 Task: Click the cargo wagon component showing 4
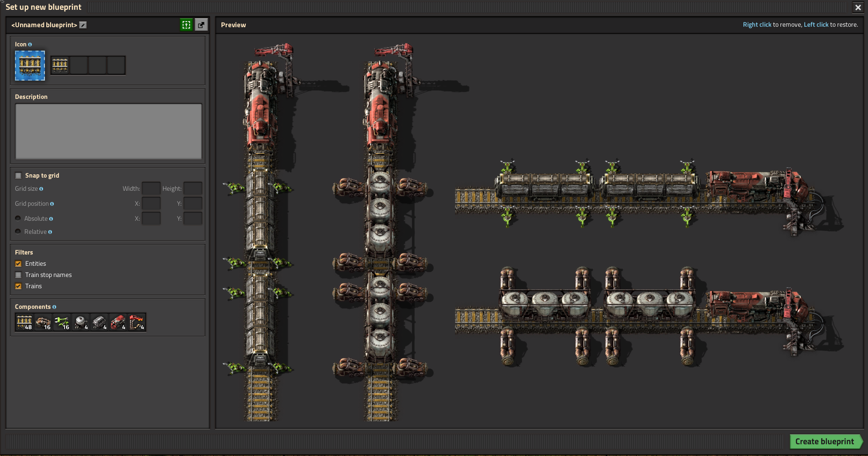coord(99,322)
